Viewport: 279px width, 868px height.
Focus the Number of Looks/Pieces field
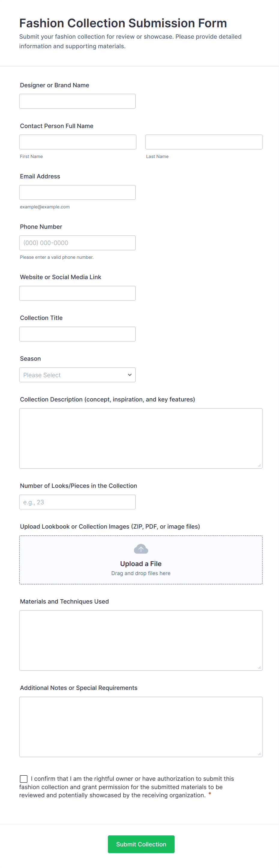point(77,502)
